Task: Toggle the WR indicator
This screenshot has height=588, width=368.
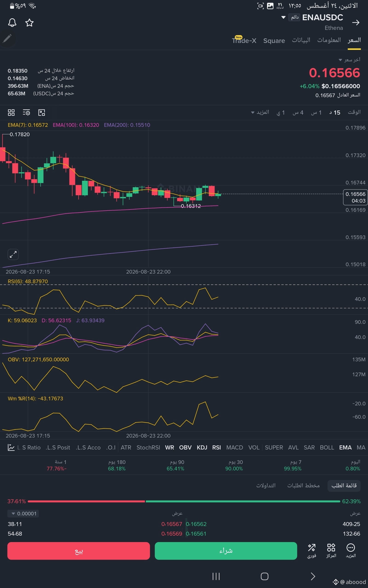Action: tap(170, 448)
